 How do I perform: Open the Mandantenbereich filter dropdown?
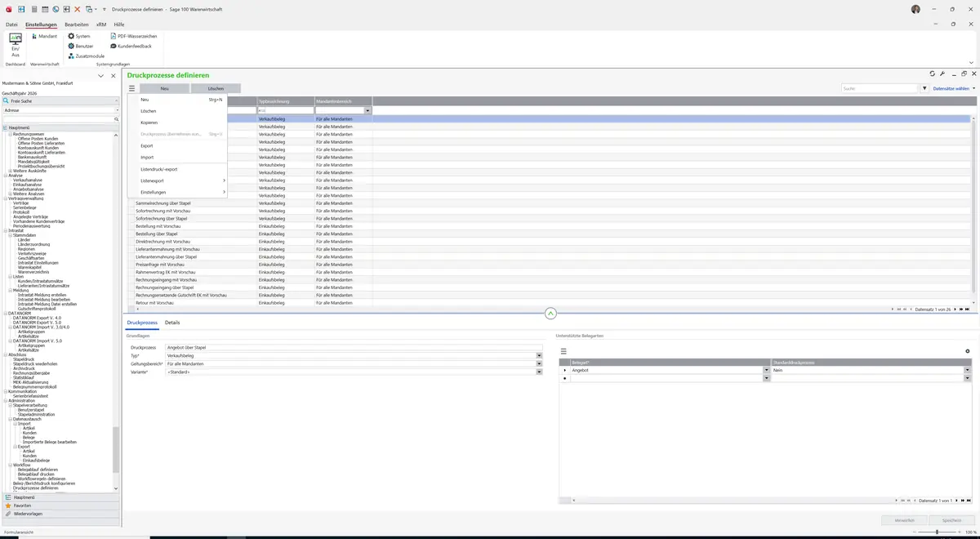368,110
